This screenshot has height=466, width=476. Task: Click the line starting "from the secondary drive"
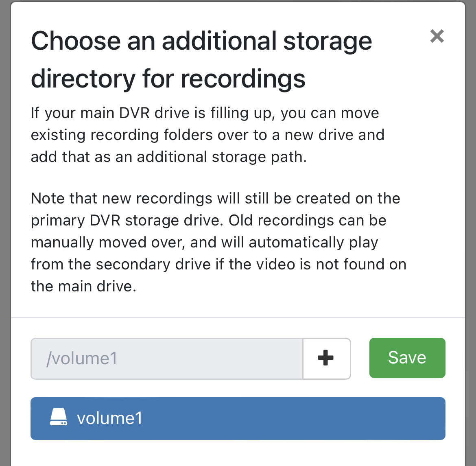click(x=218, y=265)
